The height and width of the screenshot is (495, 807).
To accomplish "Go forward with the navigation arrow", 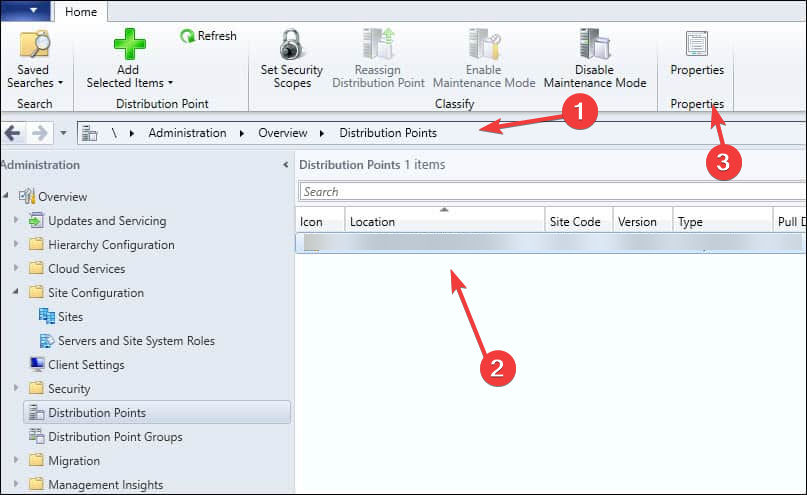I will (40, 133).
